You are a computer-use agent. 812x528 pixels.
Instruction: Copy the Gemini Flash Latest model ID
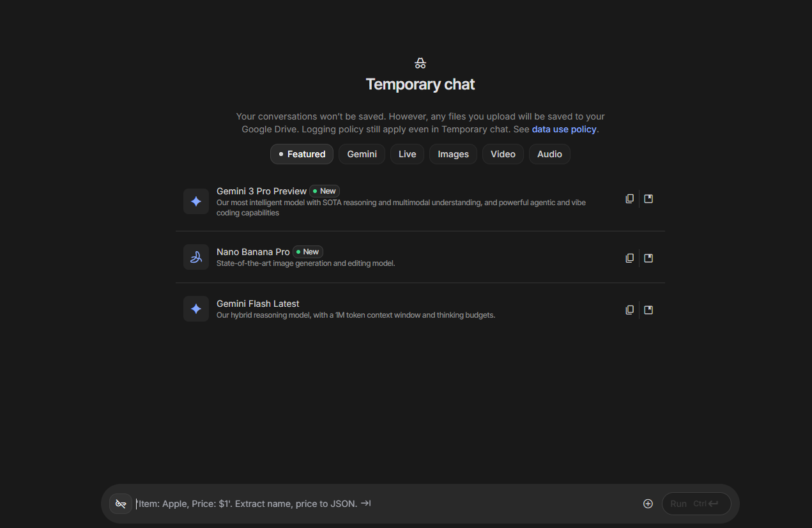[629, 310]
